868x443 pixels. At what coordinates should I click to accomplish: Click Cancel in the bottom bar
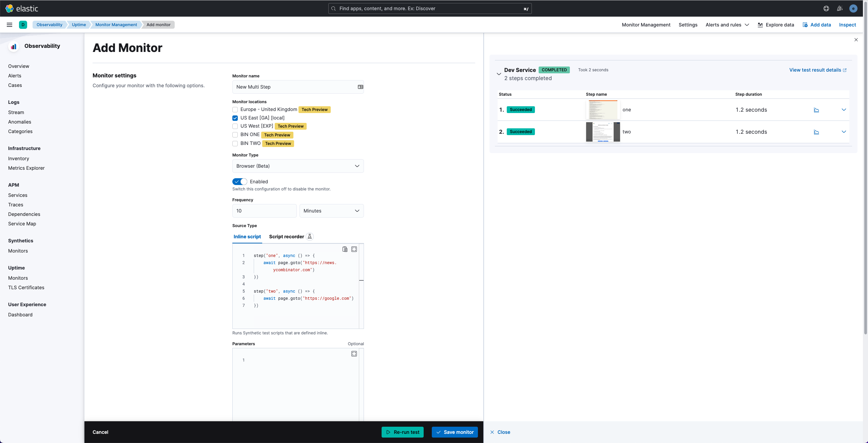[100, 432]
